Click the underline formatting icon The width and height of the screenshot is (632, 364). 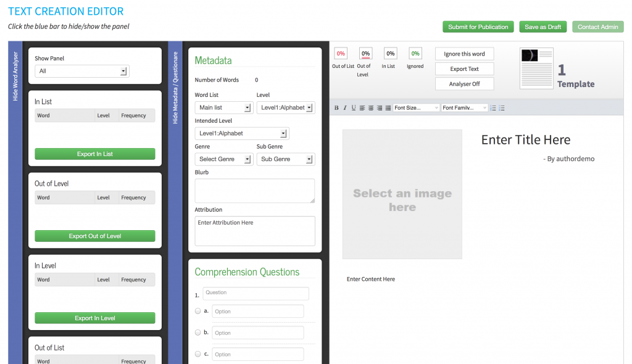[354, 108]
